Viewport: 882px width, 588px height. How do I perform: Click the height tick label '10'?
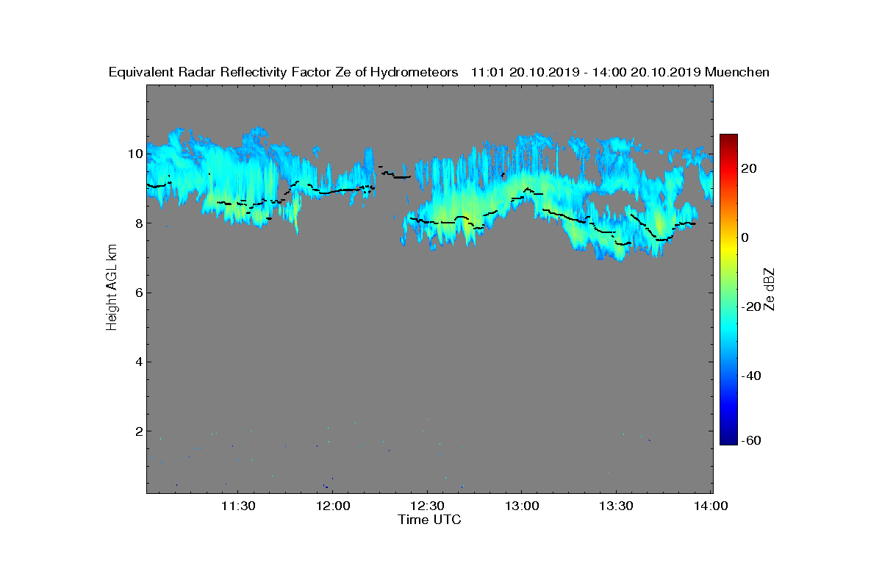click(x=135, y=154)
